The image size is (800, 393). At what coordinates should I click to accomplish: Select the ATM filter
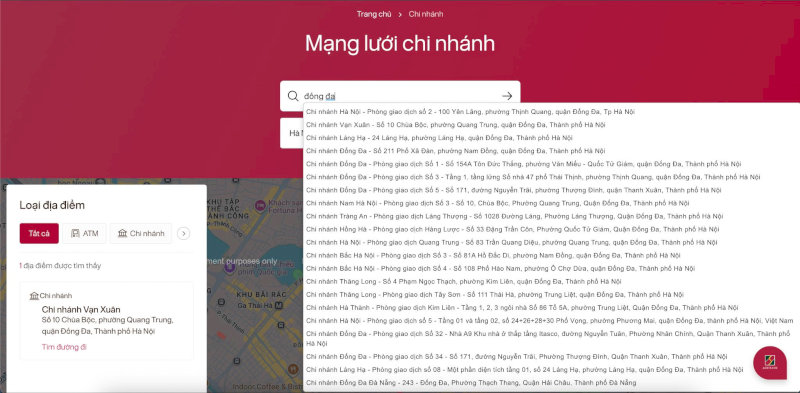pos(85,233)
